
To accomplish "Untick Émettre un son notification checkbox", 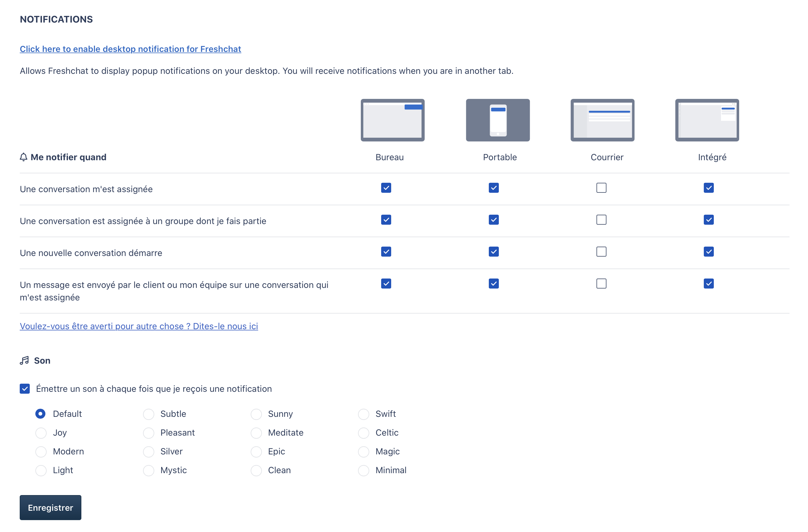I will [x=25, y=389].
